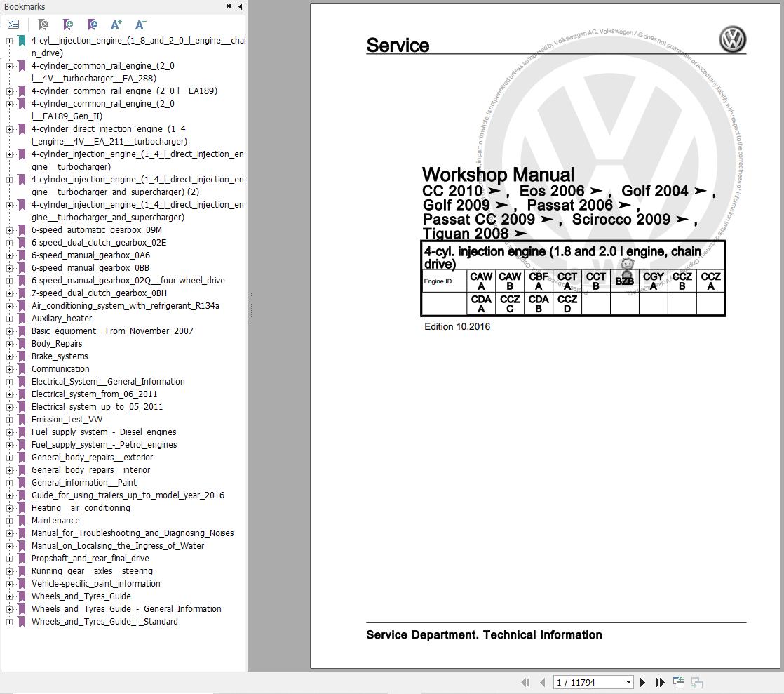Go back to the previous view
This screenshot has height=694, width=784.
pyautogui.click(x=678, y=681)
